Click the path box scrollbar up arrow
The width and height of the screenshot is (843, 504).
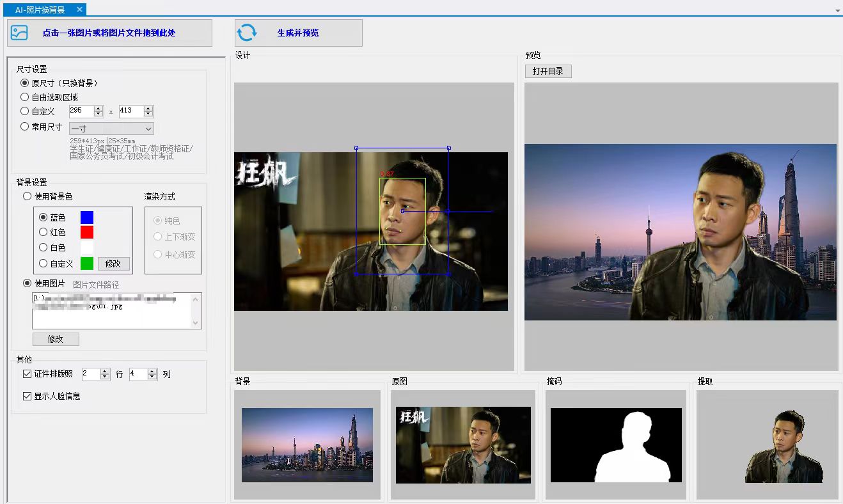[x=196, y=299]
